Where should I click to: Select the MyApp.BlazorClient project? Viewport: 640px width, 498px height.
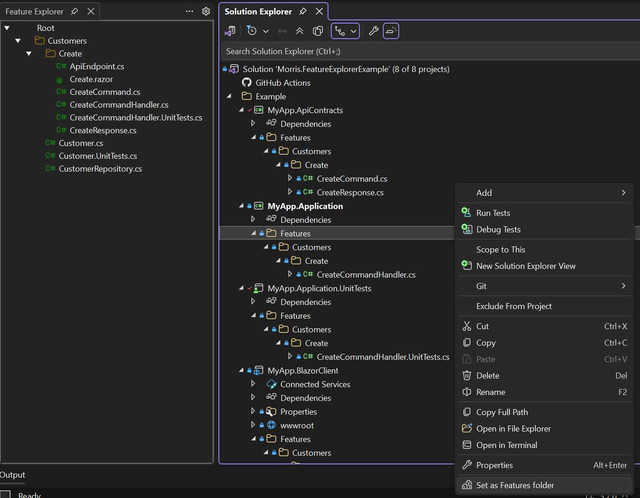pos(302,371)
